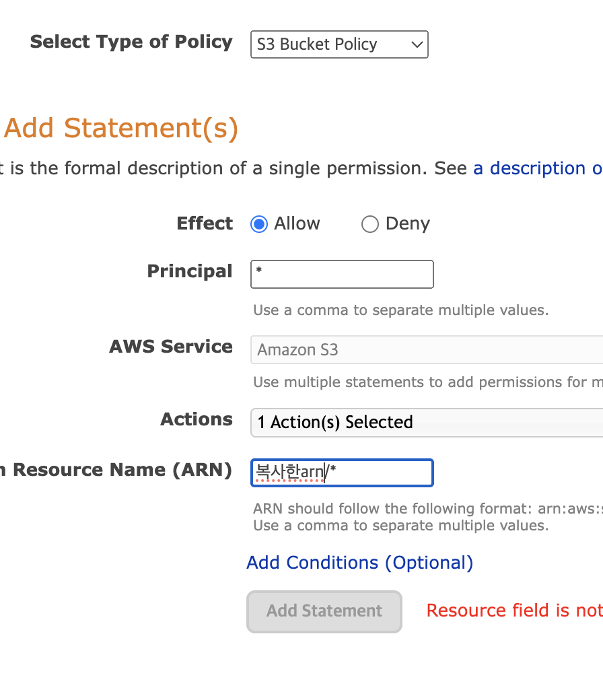The height and width of the screenshot is (700, 603).
Task: Click the Add Statement button
Action: [324, 611]
